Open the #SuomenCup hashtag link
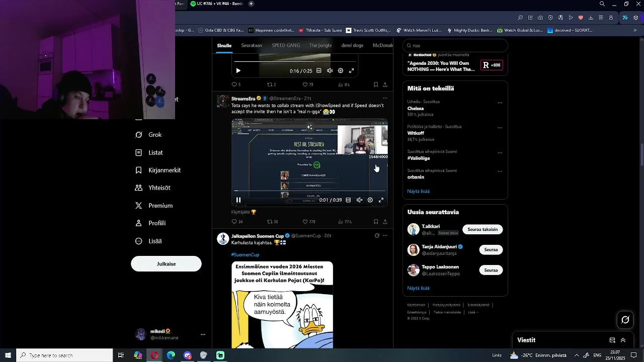 [x=245, y=255]
